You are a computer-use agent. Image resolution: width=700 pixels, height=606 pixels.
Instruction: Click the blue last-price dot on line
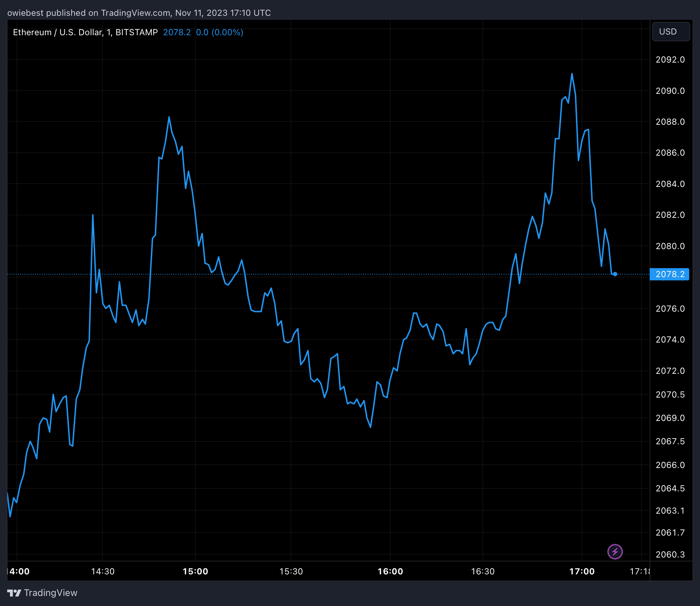615,274
